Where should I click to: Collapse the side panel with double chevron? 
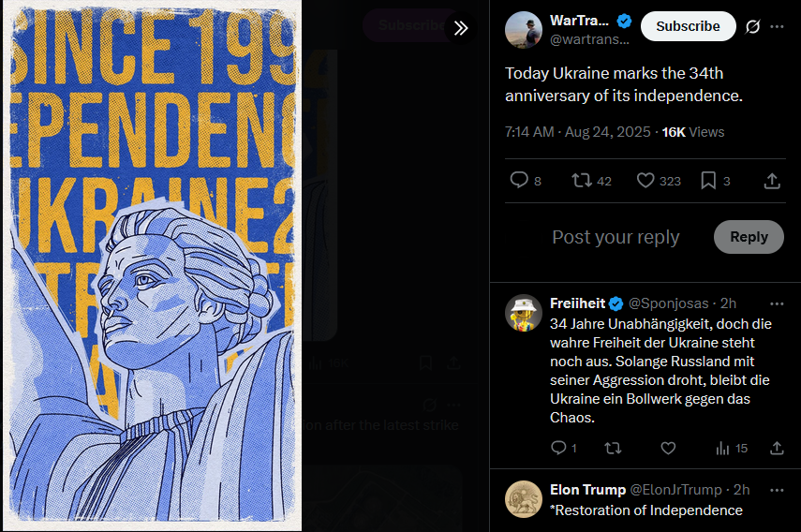point(460,28)
